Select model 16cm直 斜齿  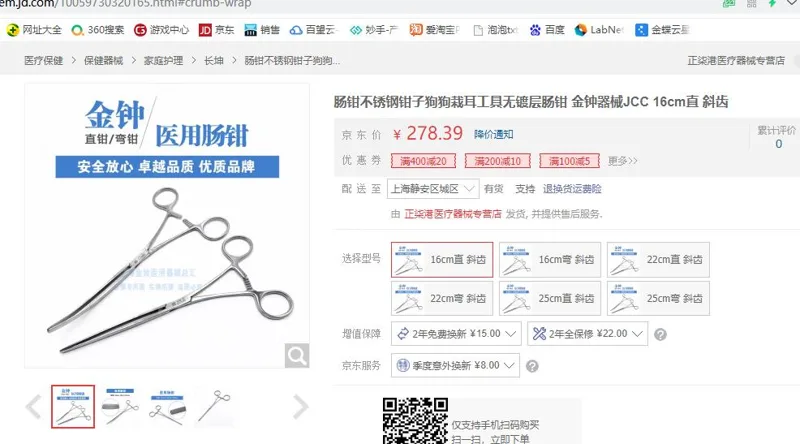[442, 260]
